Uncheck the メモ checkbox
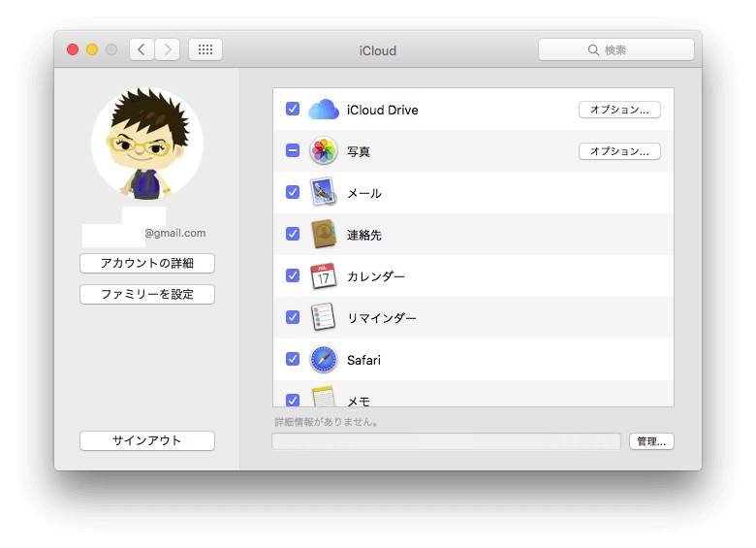This screenshot has width=756, height=548. pyautogui.click(x=293, y=400)
